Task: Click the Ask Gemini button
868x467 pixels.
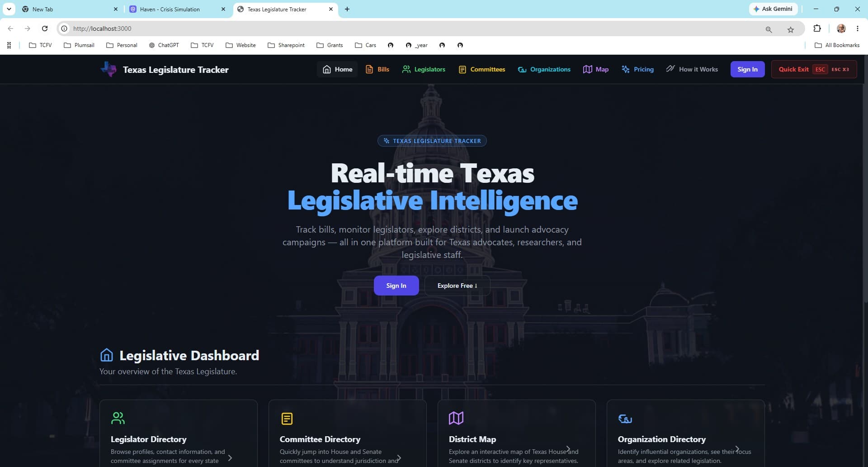Action: pyautogui.click(x=773, y=9)
